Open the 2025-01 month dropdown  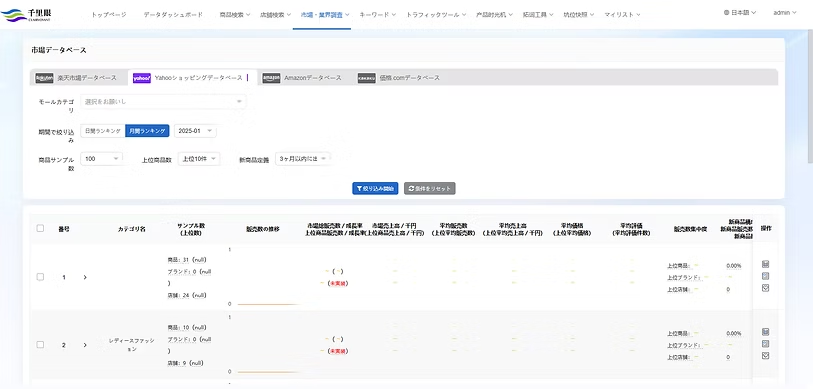195,131
